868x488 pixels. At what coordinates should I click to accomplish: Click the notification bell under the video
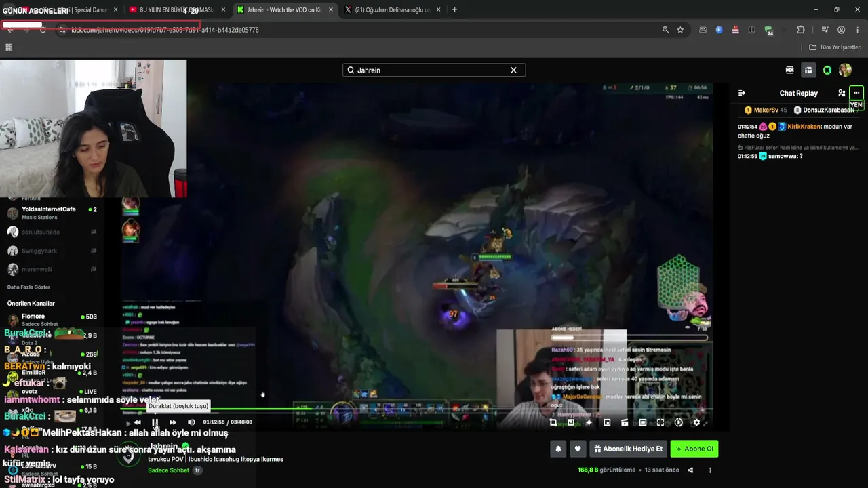(558, 449)
